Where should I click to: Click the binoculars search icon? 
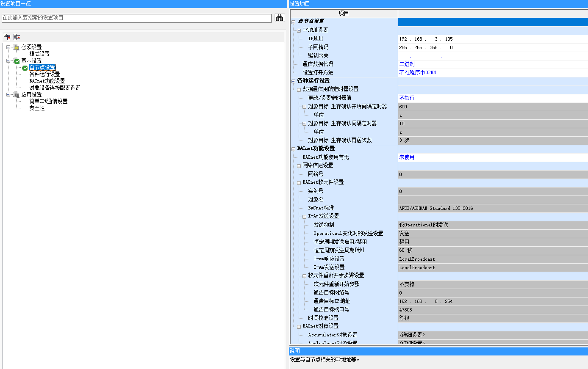pyautogui.click(x=280, y=18)
